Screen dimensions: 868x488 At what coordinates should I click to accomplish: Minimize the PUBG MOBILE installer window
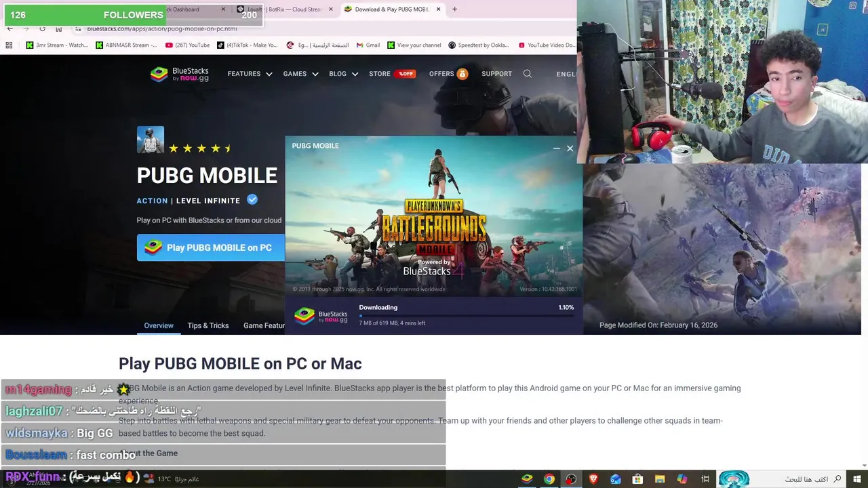[556, 148]
